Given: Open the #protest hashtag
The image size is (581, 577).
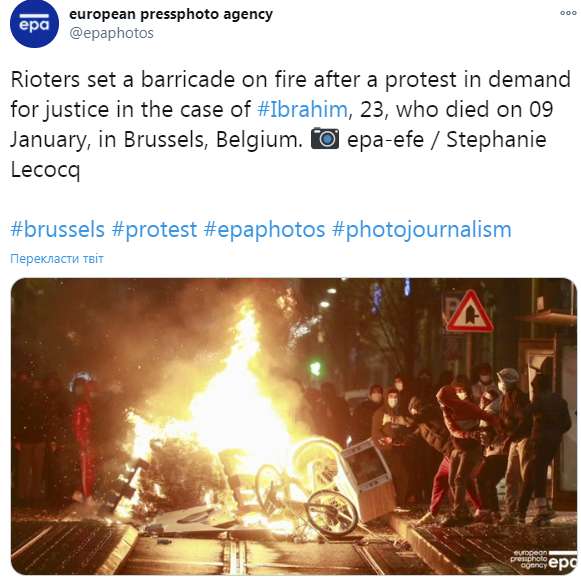Looking at the screenshot, I should (x=154, y=229).
